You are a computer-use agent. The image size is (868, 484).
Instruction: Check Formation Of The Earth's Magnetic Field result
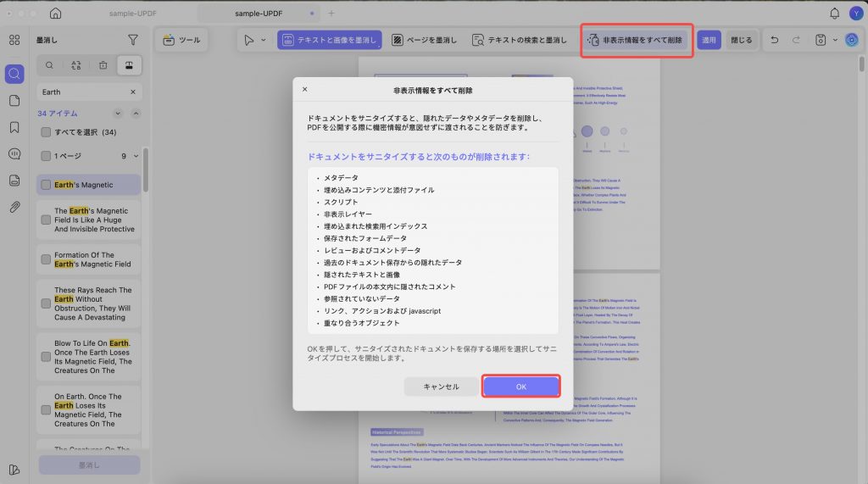point(46,259)
